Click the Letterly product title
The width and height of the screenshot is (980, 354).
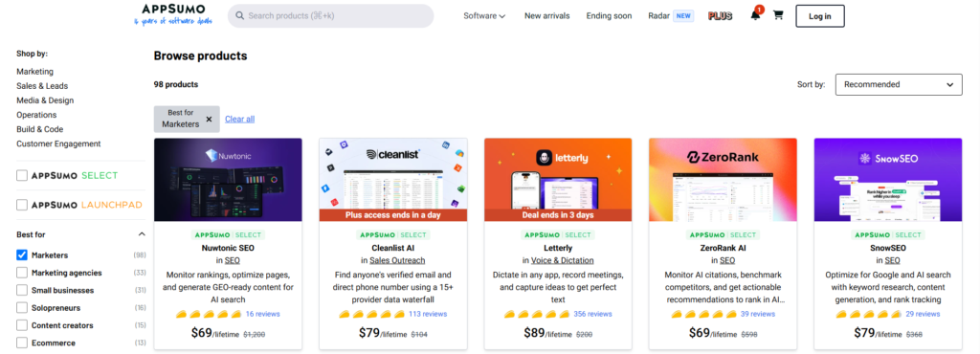(x=558, y=248)
